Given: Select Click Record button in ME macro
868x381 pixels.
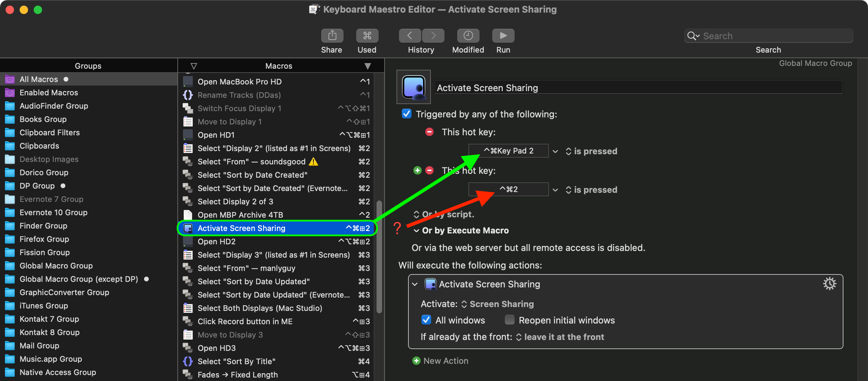Looking at the screenshot, I should (277, 321).
